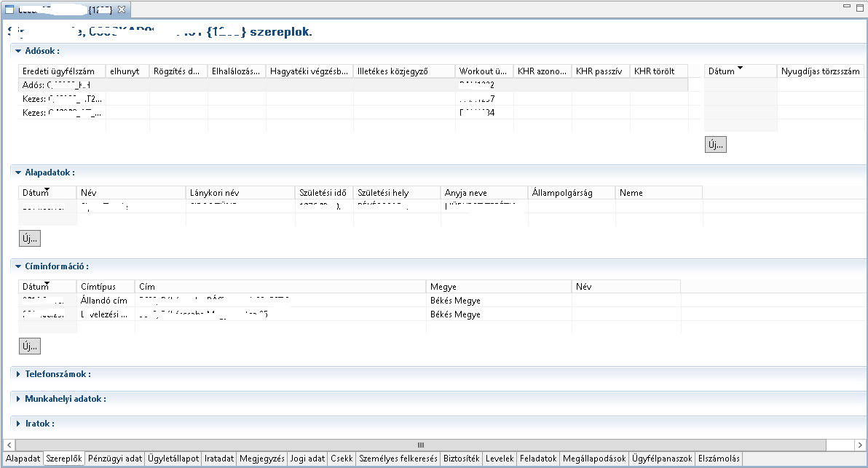868x468 pixels.
Task: Expand the Telefonszámok section
Action: (x=18, y=374)
